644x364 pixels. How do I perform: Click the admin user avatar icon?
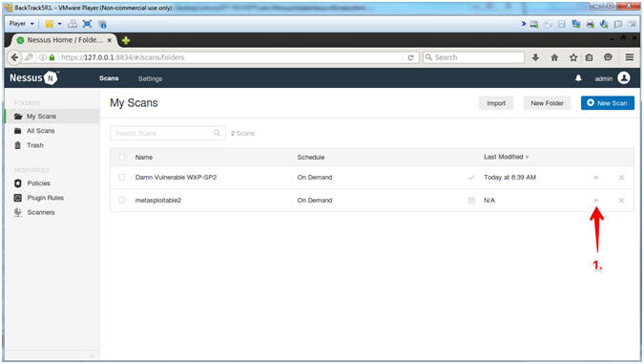point(623,77)
